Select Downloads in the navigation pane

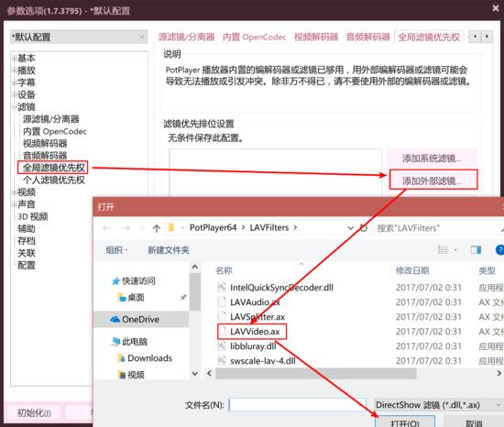click(x=149, y=358)
